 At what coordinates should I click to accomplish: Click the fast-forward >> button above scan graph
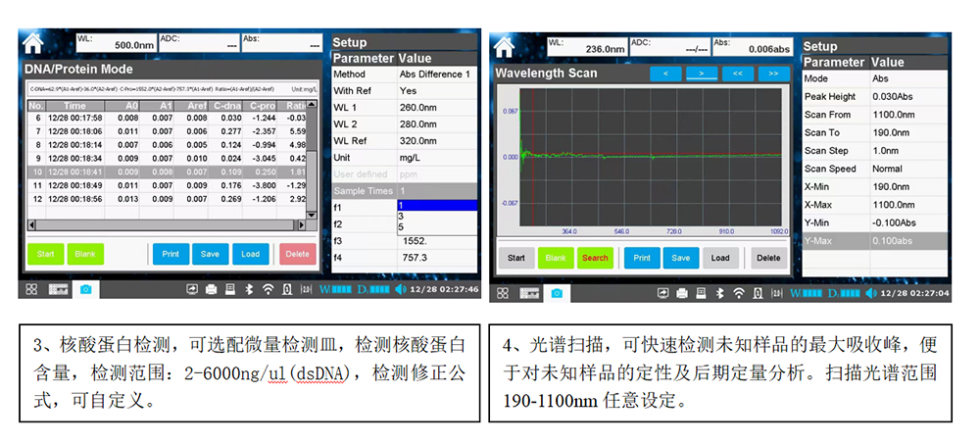[773, 73]
